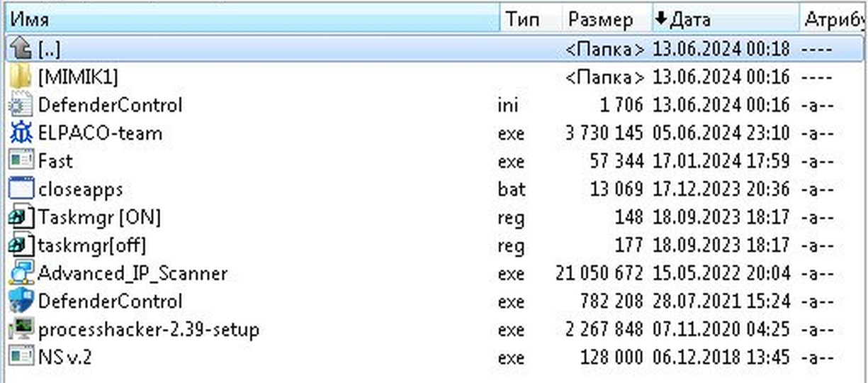Sort by the Тип column header
The height and width of the screenshot is (383, 868).
(531, 19)
